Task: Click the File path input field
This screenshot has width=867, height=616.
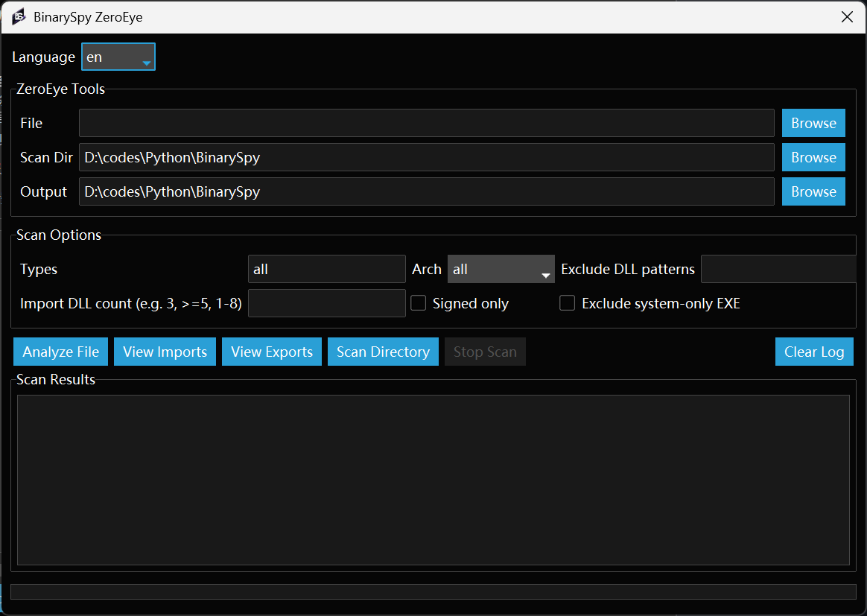Action: click(x=426, y=123)
